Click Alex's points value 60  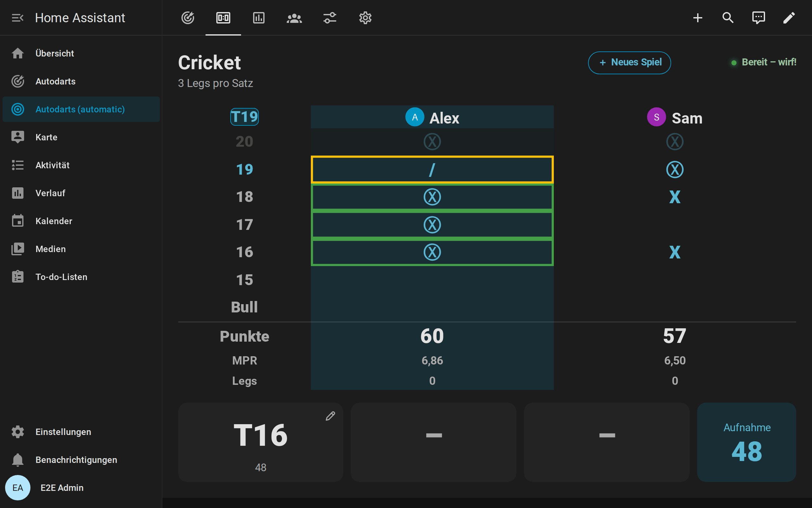tap(432, 336)
